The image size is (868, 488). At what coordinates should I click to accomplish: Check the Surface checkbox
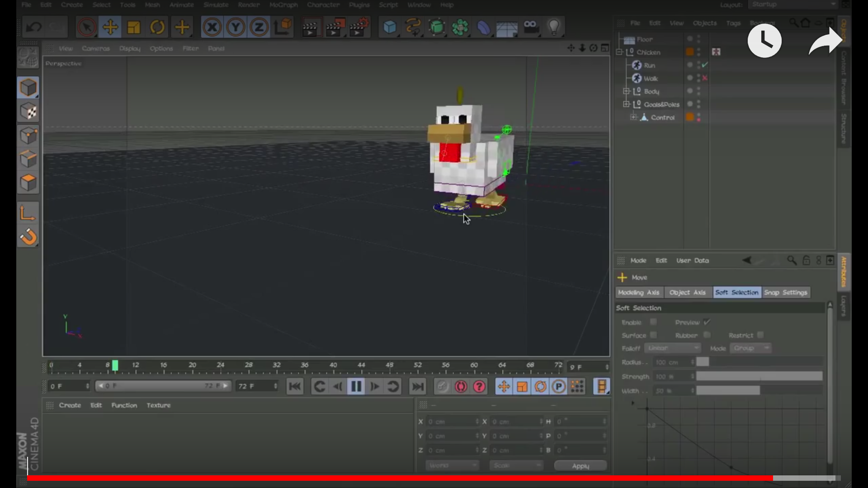(653, 335)
